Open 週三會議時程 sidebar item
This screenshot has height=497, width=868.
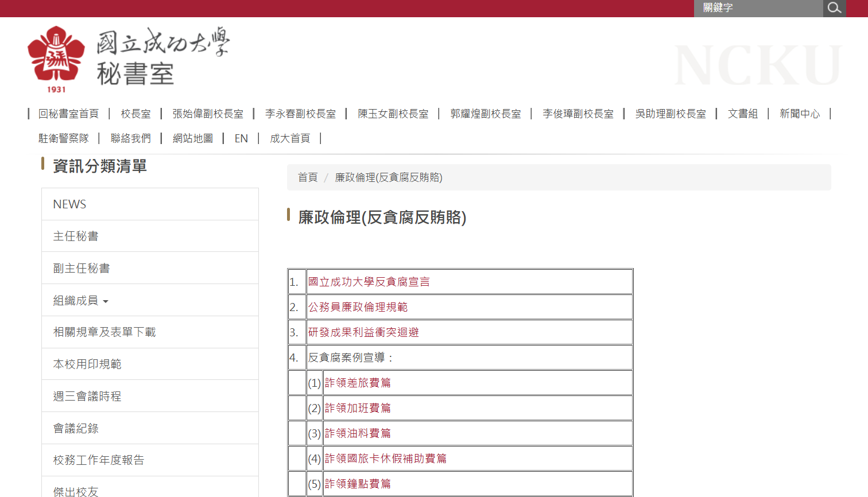click(87, 397)
